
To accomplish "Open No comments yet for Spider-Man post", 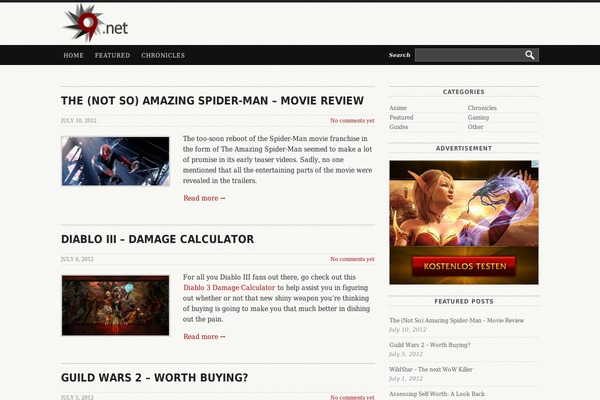I will coord(352,121).
